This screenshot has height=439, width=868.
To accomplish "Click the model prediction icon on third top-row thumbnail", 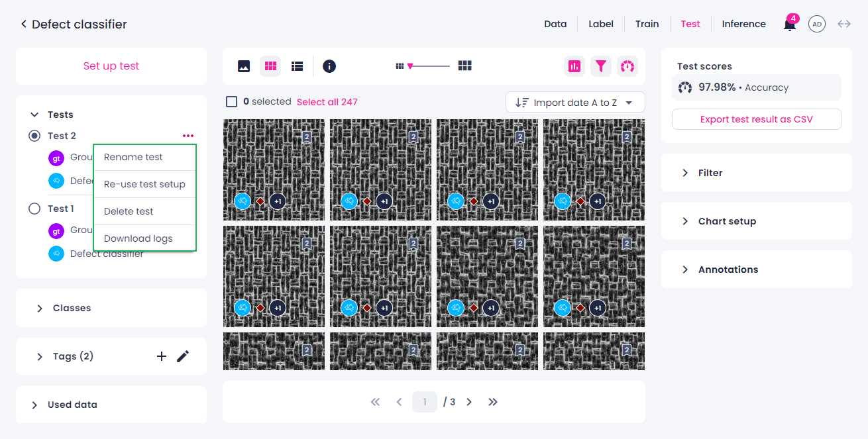I will pyautogui.click(x=456, y=201).
